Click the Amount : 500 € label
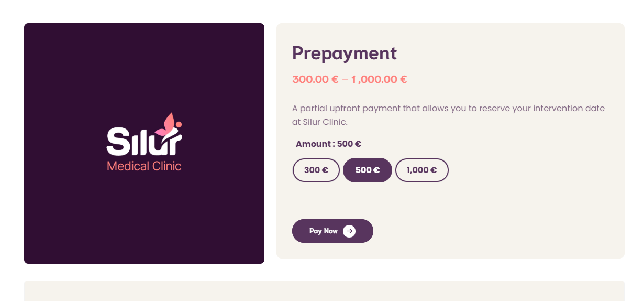 pyautogui.click(x=328, y=144)
